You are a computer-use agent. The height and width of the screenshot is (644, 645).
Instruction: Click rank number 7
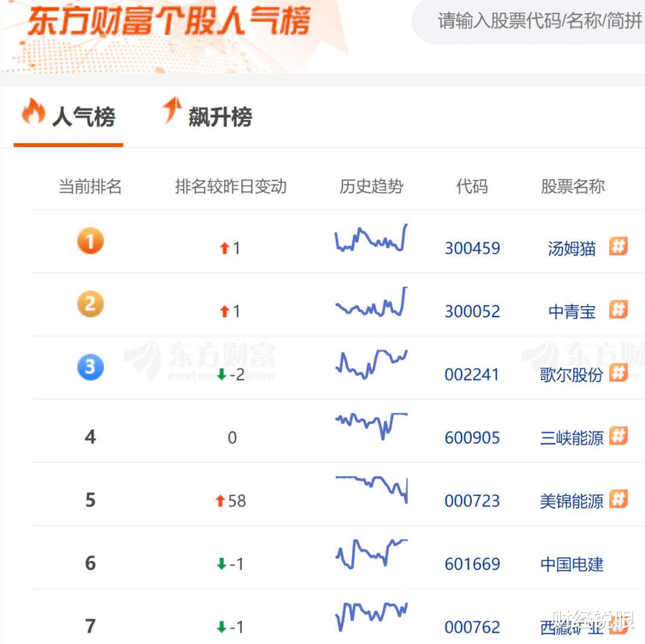(x=91, y=626)
